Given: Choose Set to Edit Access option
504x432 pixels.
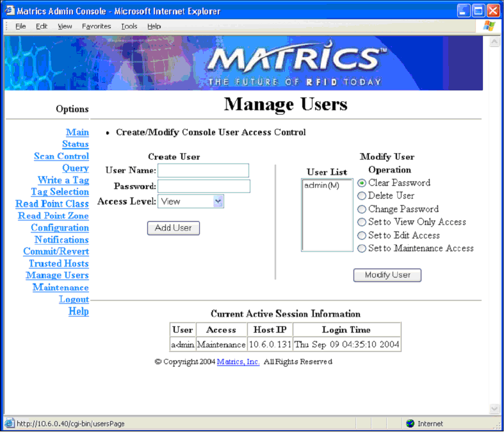Looking at the screenshot, I should pyautogui.click(x=362, y=235).
